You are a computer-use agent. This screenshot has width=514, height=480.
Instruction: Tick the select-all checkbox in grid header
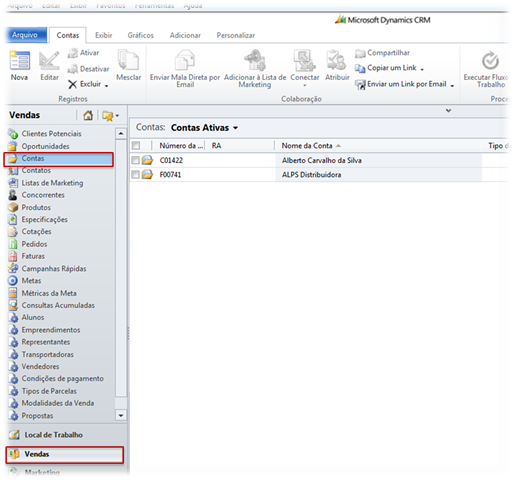click(136, 146)
